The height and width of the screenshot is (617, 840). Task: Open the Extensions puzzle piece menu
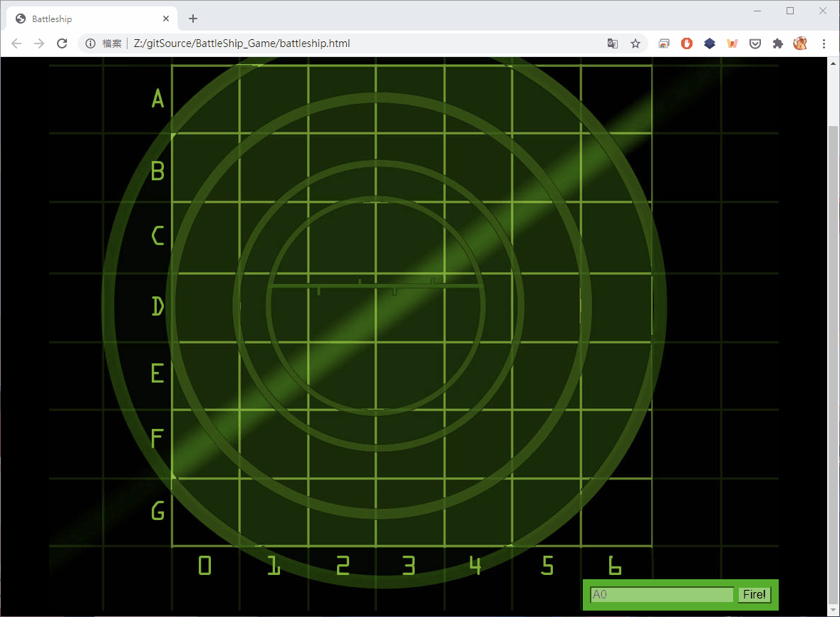click(x=778, y=43)
